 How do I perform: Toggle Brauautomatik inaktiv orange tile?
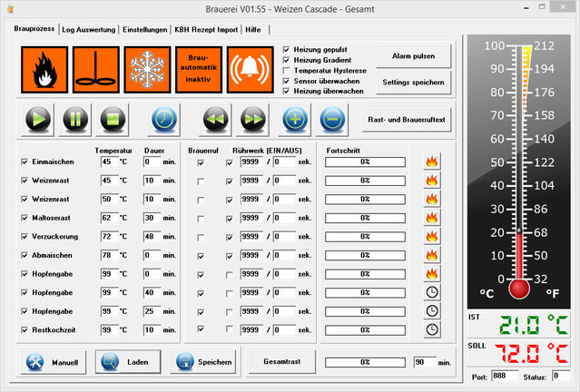click(x=199, y=70)
